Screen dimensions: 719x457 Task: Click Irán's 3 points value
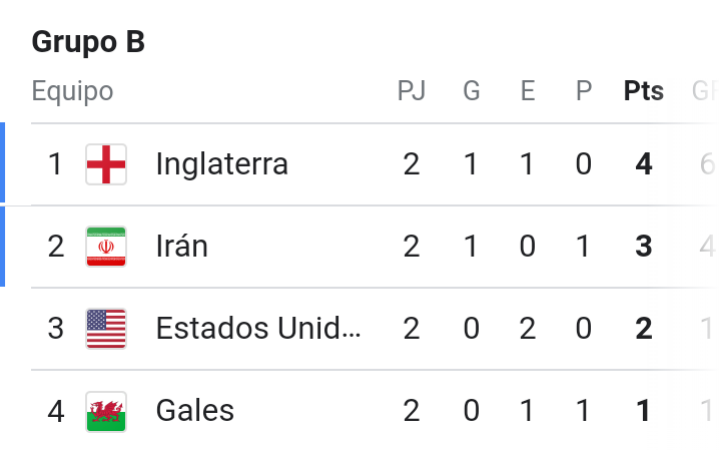(x=644, y=246)
